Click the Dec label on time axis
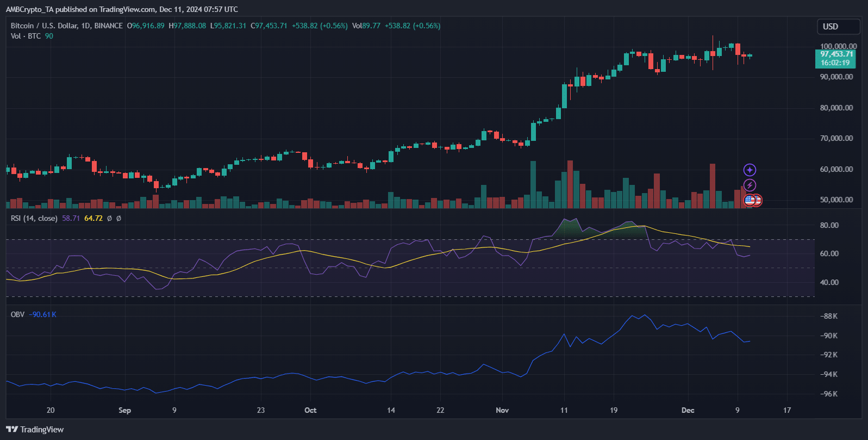 coord(688,410)
